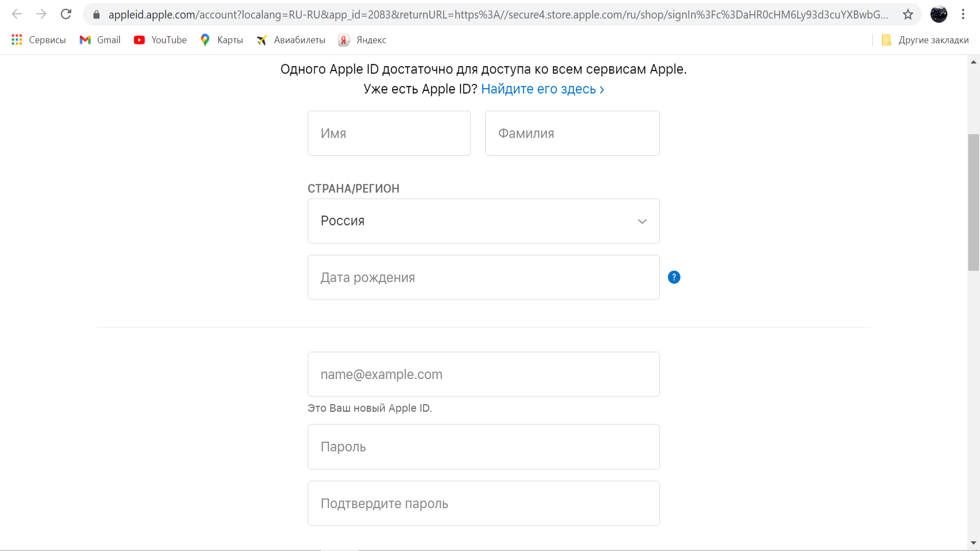Open the Gmail bookmark
The width and height of the screenshot is (980, 551).
click(100, 40)
